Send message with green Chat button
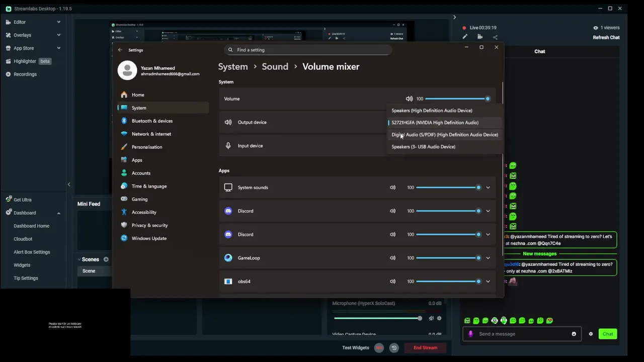Image resolution: width=644 pixels, height=362 pixels. point(608,334)
